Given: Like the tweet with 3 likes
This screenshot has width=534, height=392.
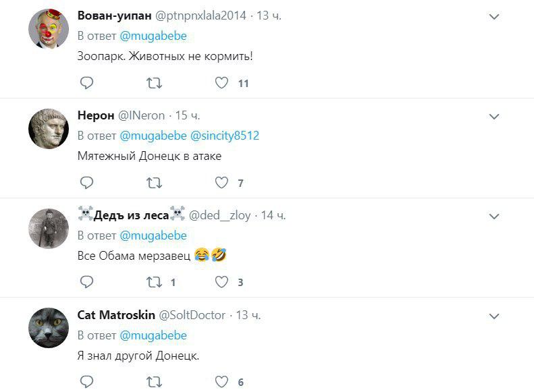Looking at the screenshot, I should pos(222,282).
